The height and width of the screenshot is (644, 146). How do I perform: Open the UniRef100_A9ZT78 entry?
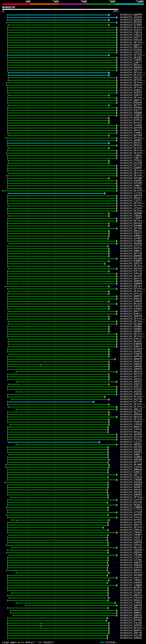[131, 70]
